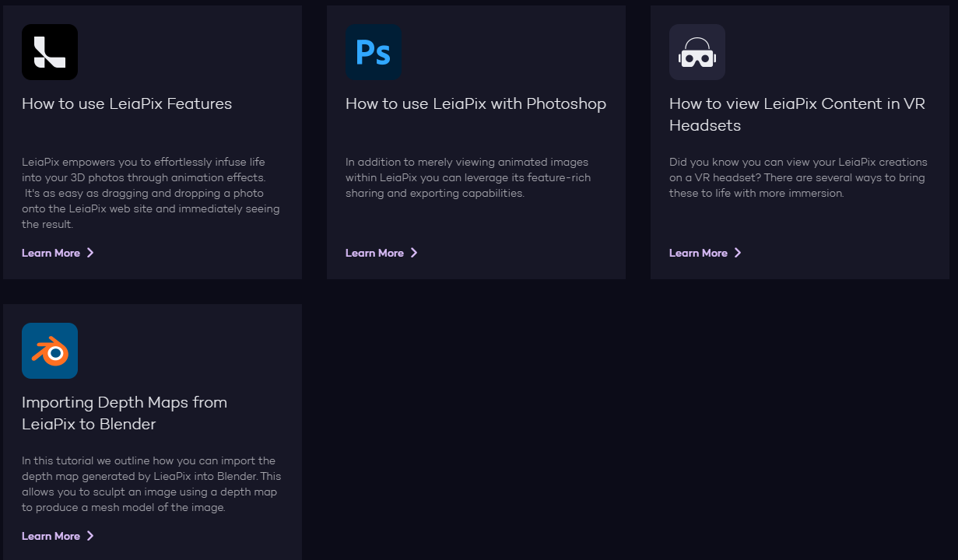Select text 'Did you know you can view your LeiaPix creations'

[798, 162]
